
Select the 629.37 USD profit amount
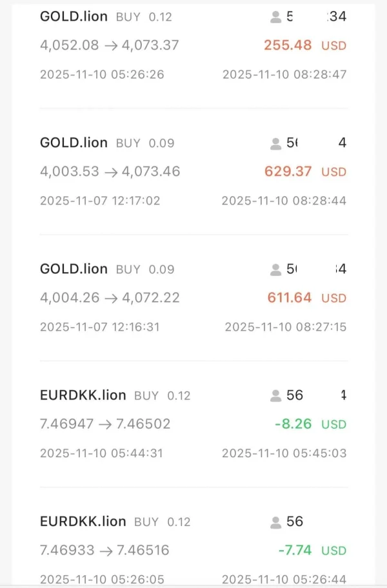click(x=288, y=171)
